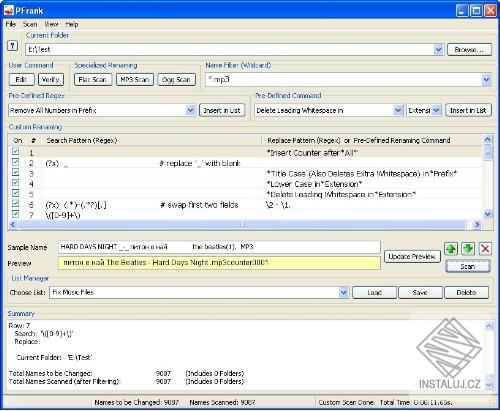Viewport: 500px width, 411px height.
Task: Open the Scan menu
Action: 30,24
